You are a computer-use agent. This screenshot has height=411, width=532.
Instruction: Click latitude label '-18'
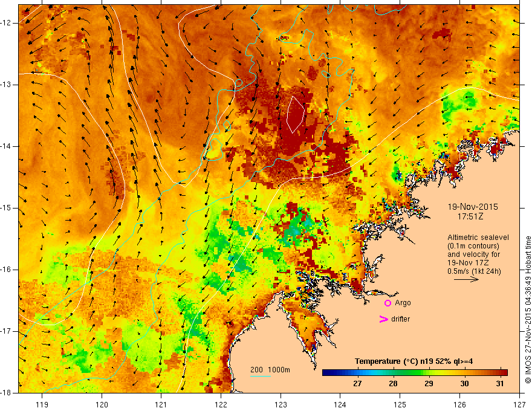click(7, 393)
